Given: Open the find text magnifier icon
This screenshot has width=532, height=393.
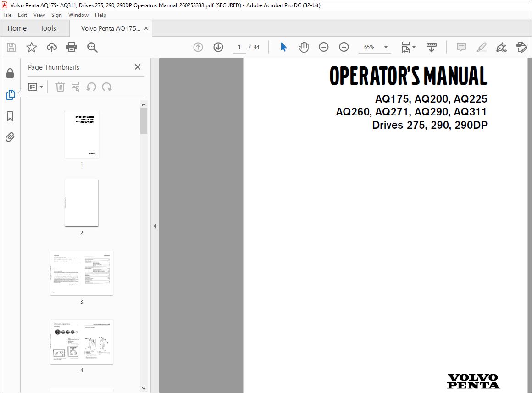Looking at the screenshot, I should click(92, 47).
